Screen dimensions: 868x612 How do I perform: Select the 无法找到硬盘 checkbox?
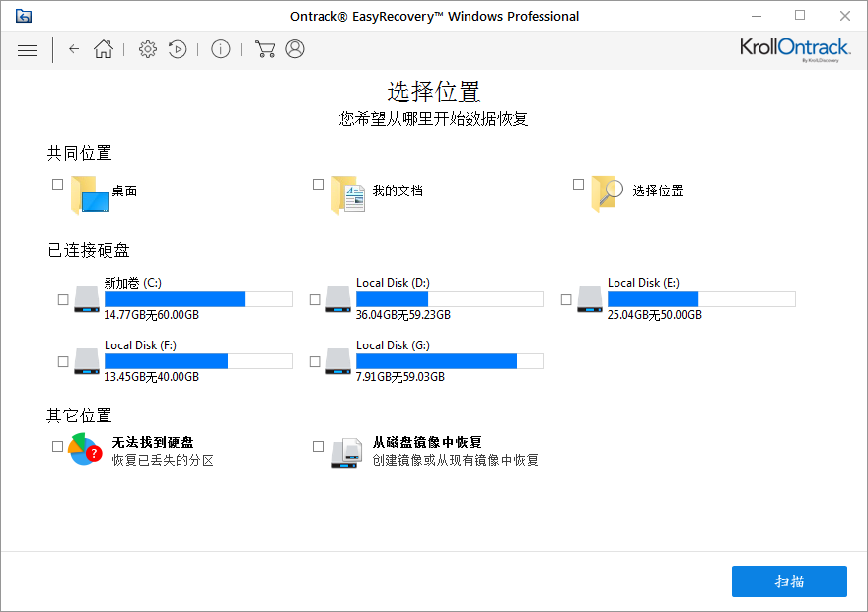coord(57,446)
